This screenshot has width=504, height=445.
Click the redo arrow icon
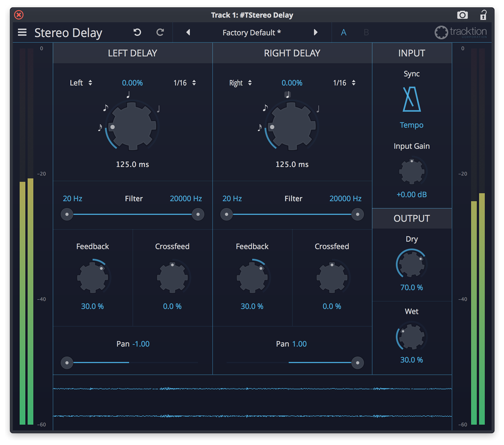tap(160, 32)
